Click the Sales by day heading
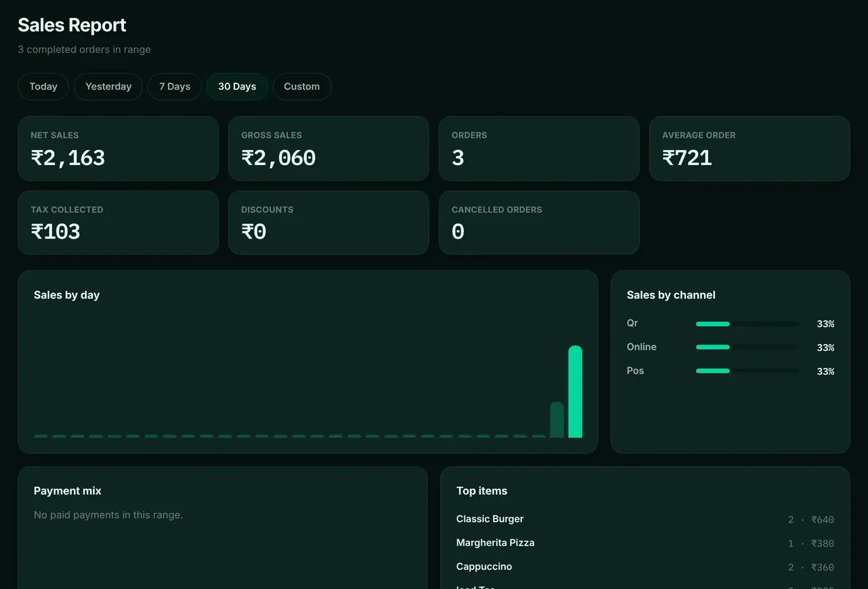Image resolution: width=868 pixels, height=589 pixels. click(67, 295)
